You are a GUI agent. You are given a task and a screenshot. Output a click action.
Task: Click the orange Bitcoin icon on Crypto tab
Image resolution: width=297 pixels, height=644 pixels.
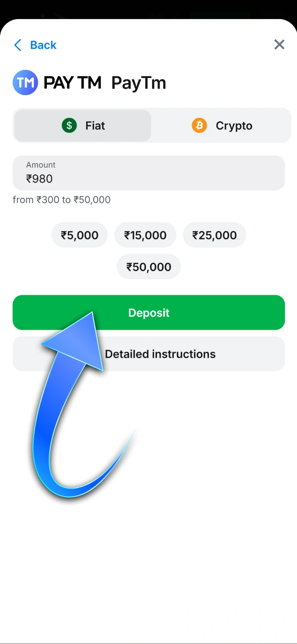click(199, 125)
